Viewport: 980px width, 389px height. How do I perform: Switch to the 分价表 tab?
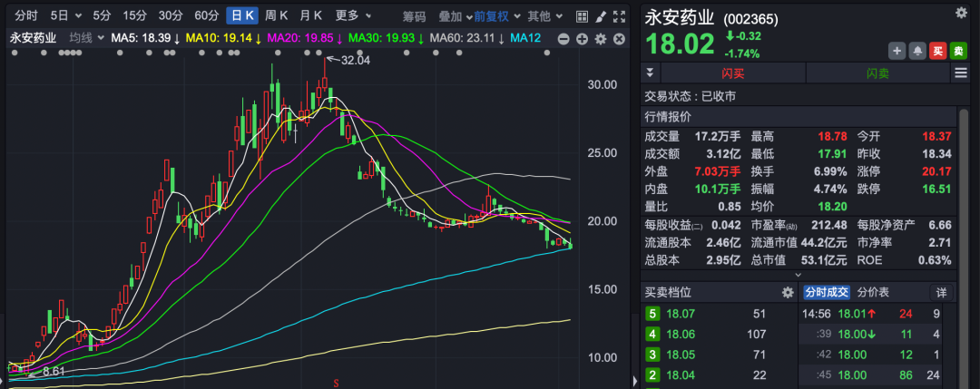tap(873, 292)
